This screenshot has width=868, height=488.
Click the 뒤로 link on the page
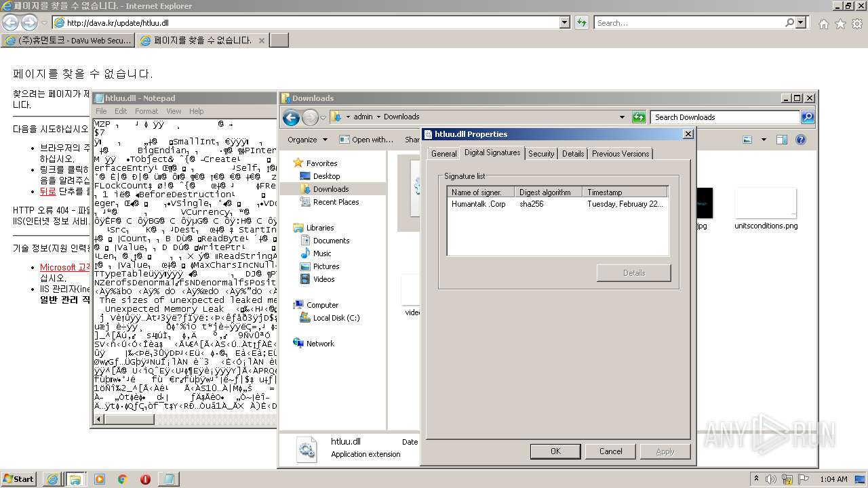click(x=47, y=192)
